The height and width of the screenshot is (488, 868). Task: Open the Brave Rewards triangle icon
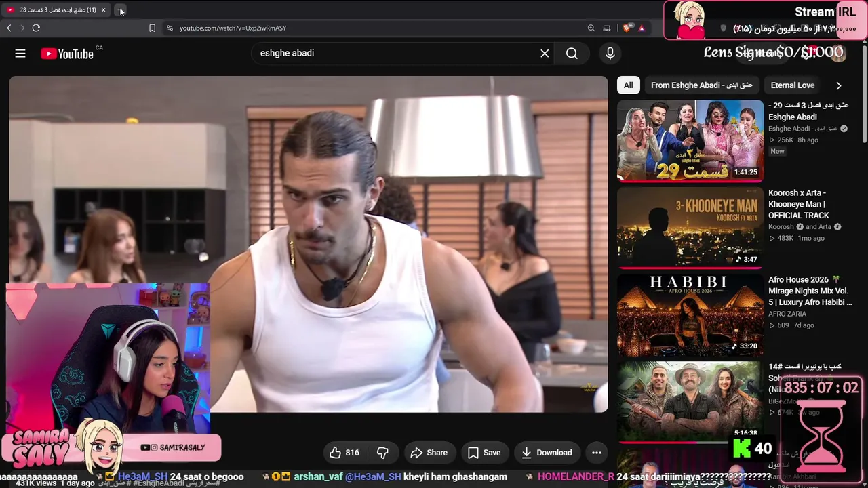coord(641,28)
